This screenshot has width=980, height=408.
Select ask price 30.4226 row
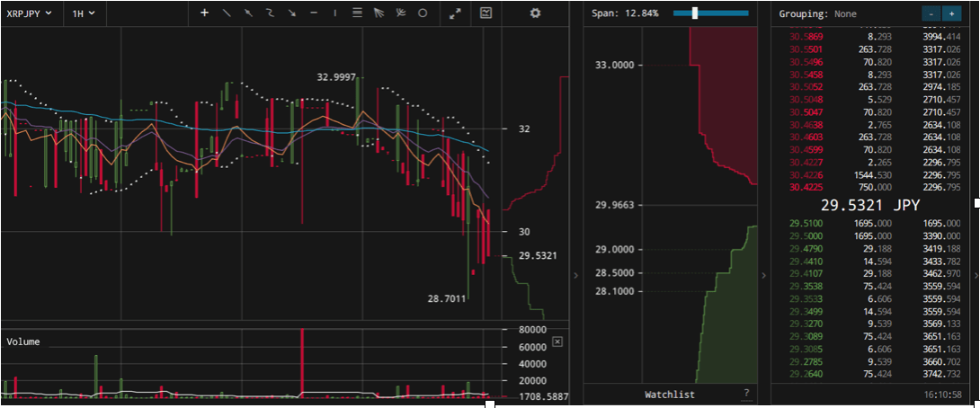tap(874, 174)
